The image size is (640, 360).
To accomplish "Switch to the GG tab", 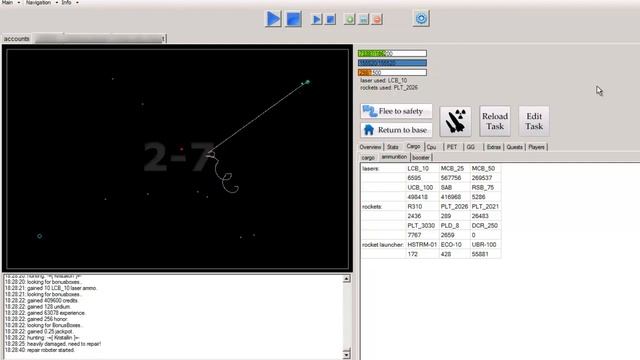I will pos(471,147).
